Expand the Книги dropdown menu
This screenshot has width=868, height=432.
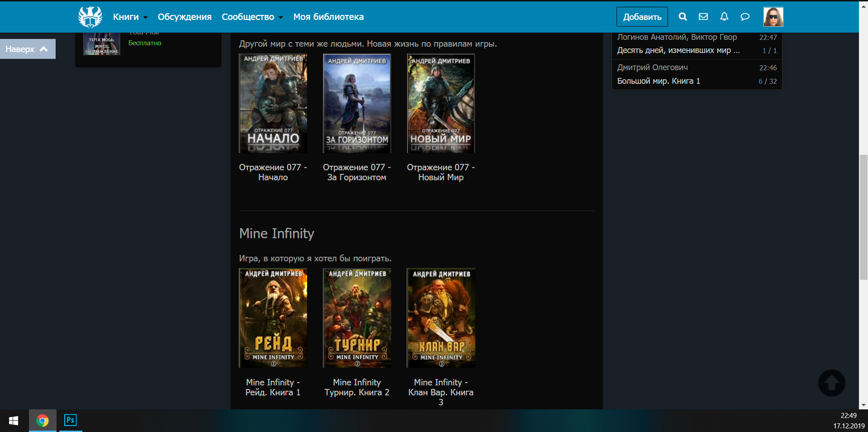tap(130, 17)
